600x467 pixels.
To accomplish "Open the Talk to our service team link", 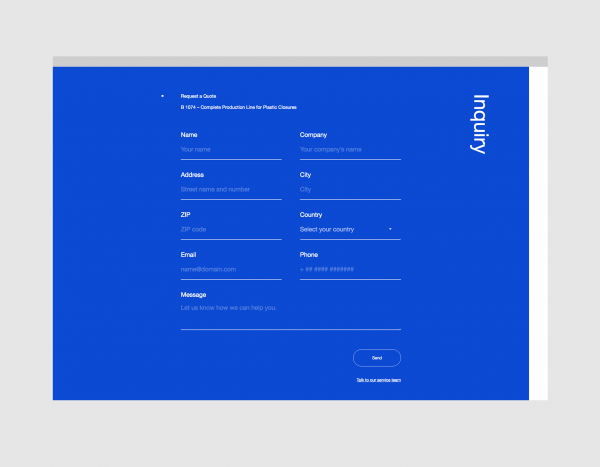I will 378,381.
